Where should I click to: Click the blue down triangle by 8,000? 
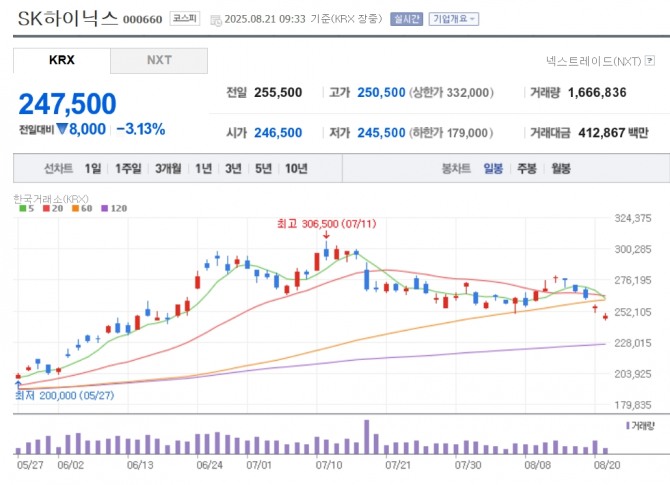click(61, 129)
